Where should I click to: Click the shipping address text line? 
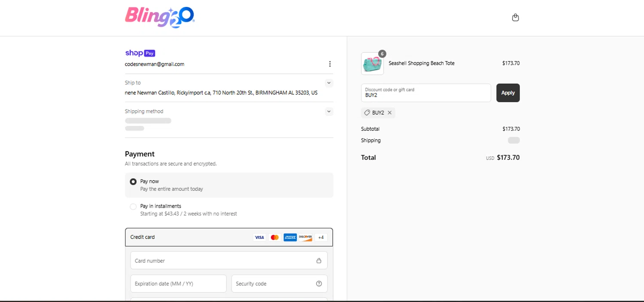(x=221, y=93)
